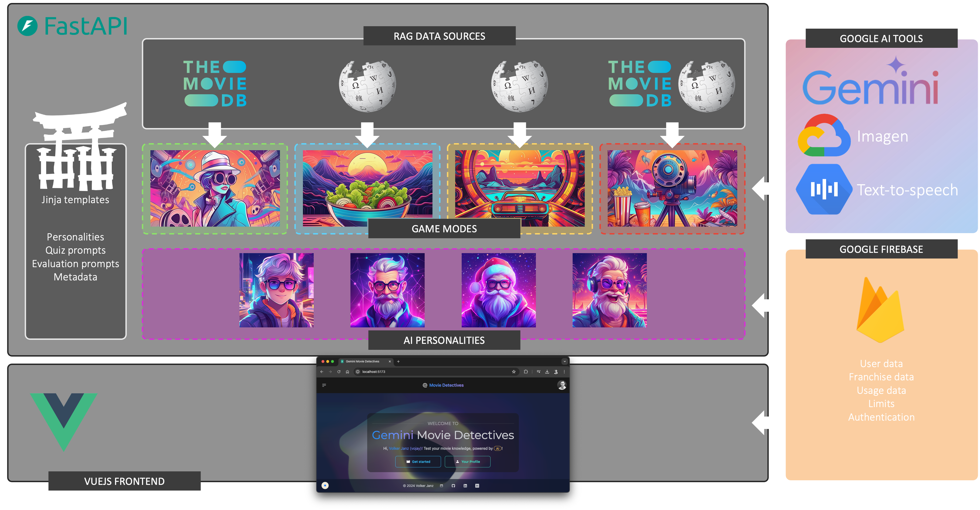Reload the localhost page
Image resolution: width=980 pixels, height=510 pixels.
[x=339, y=372]
